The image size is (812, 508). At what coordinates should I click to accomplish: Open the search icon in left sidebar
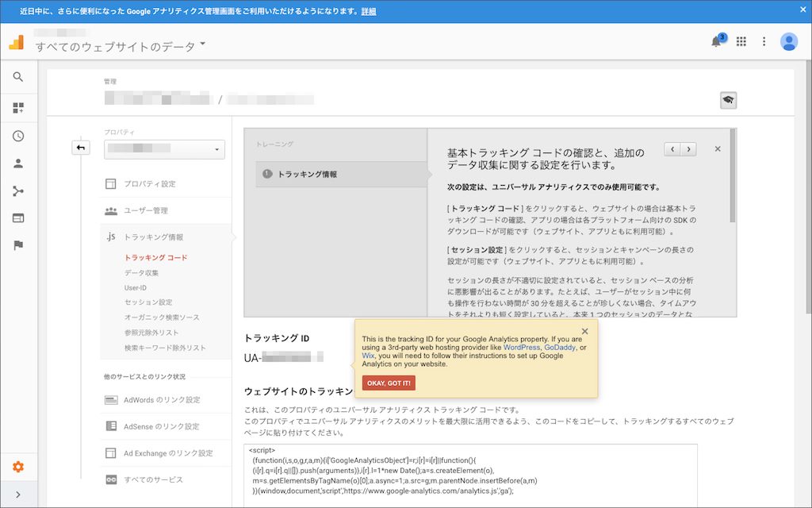click(18, 77)
